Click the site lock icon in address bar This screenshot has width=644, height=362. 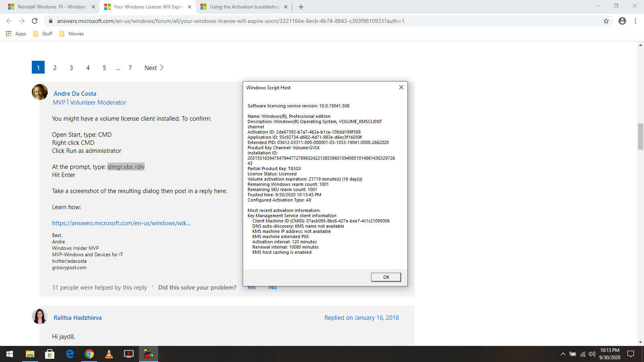tap(51, 21)
